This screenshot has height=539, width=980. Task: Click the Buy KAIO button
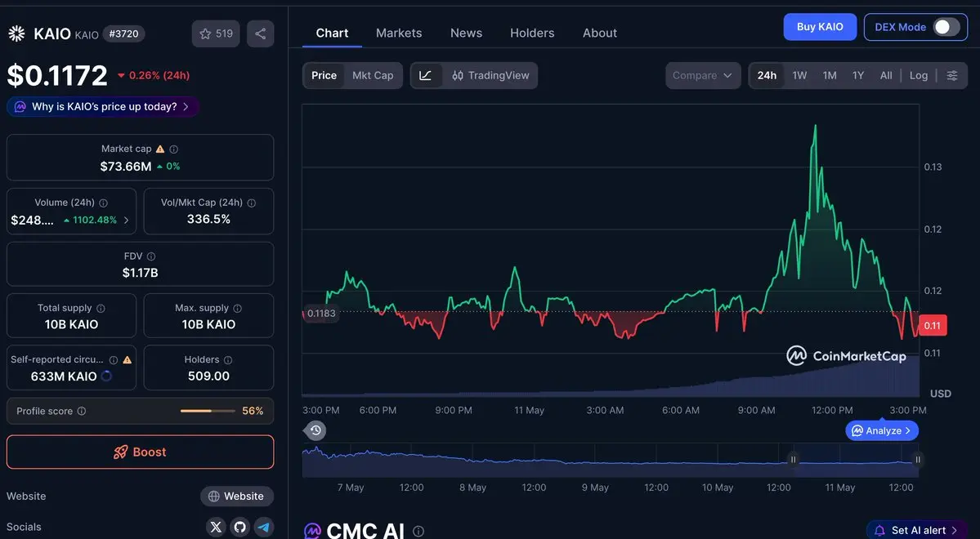819,27
